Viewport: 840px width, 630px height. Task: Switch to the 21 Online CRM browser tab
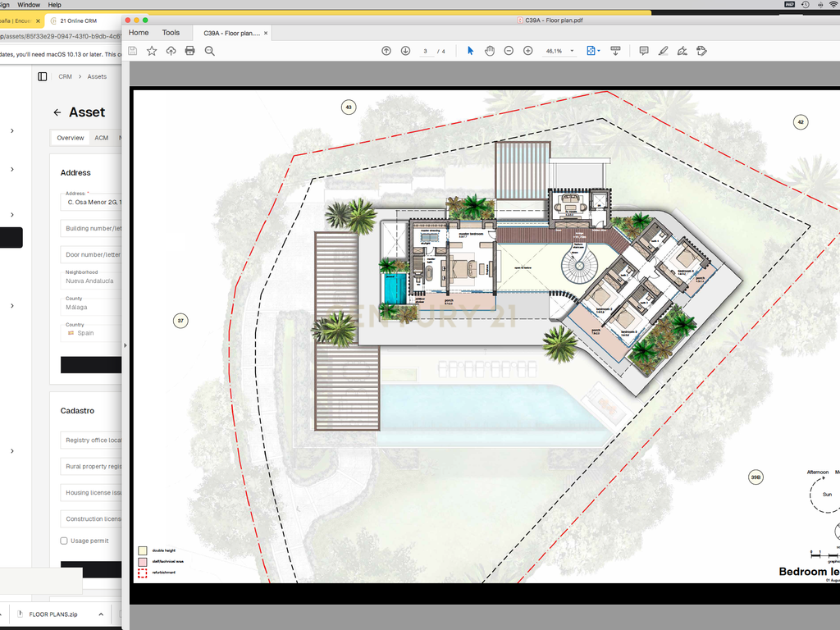click(x=78, y=21)
